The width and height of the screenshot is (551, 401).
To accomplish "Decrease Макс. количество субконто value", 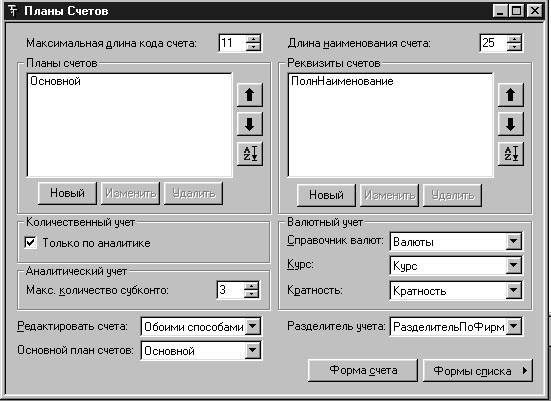I will 251,293.
